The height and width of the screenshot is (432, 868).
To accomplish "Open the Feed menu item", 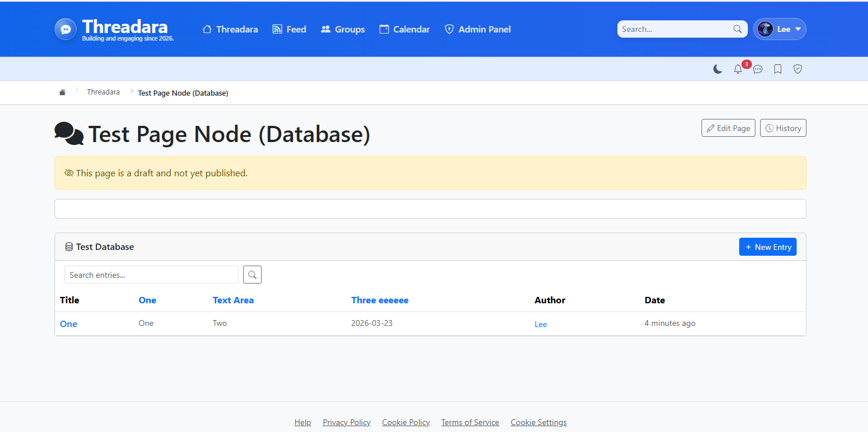I will pyautogui.click(x=289, y=29).
